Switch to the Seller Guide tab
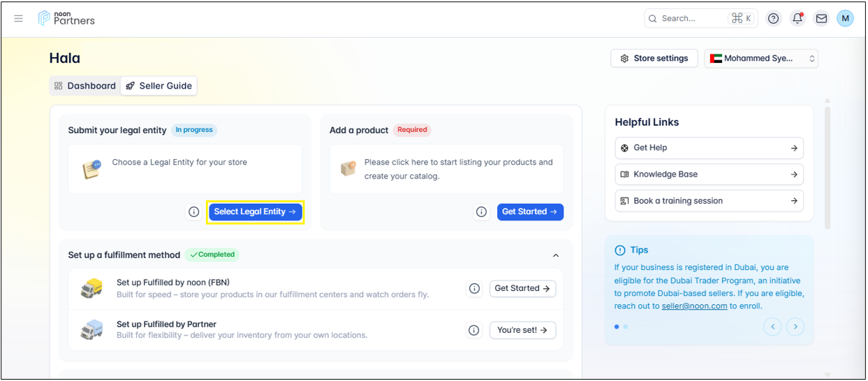This screenshot has height=381, width=868. tap(159, 86)
